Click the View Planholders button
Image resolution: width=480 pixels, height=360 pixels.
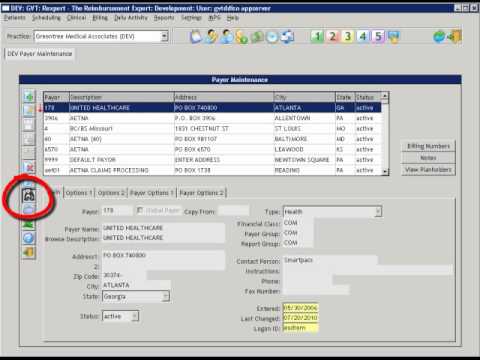428,170
